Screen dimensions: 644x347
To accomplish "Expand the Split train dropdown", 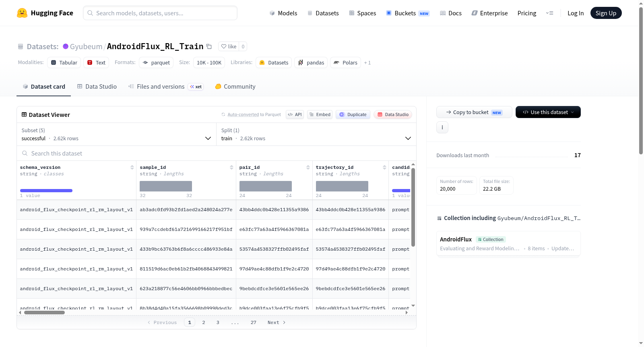I will point(316,134).
